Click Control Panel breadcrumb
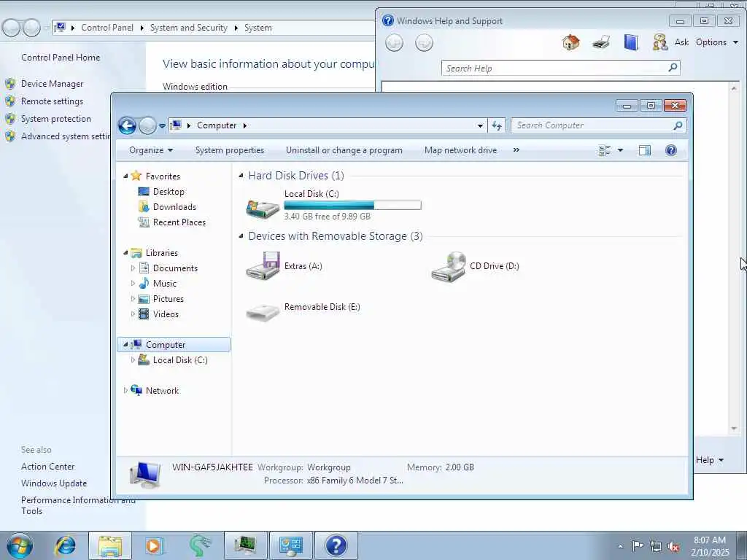The height and width of the screenshot is (560, 747). pos(107,28)
